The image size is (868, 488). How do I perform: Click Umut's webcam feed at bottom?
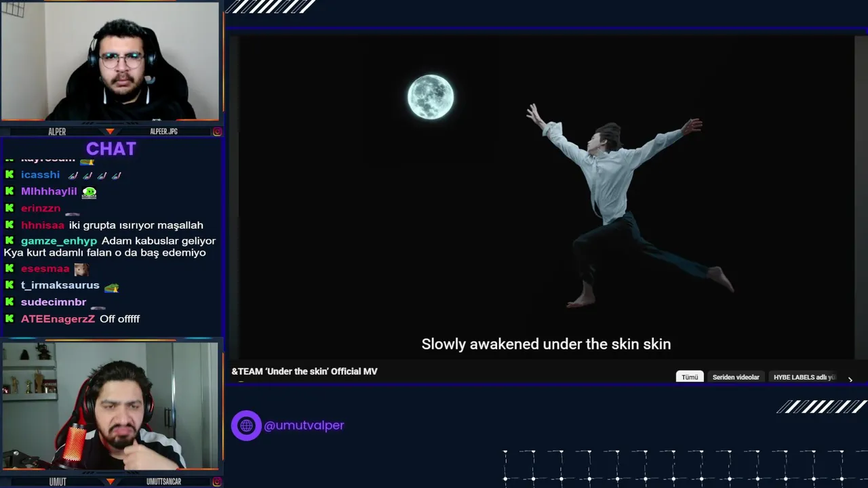(x=110, y=406)
